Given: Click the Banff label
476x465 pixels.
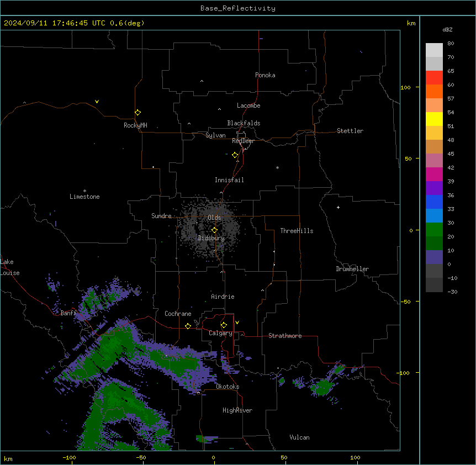Looking at the screenshot, I should [x=68, y=313].
